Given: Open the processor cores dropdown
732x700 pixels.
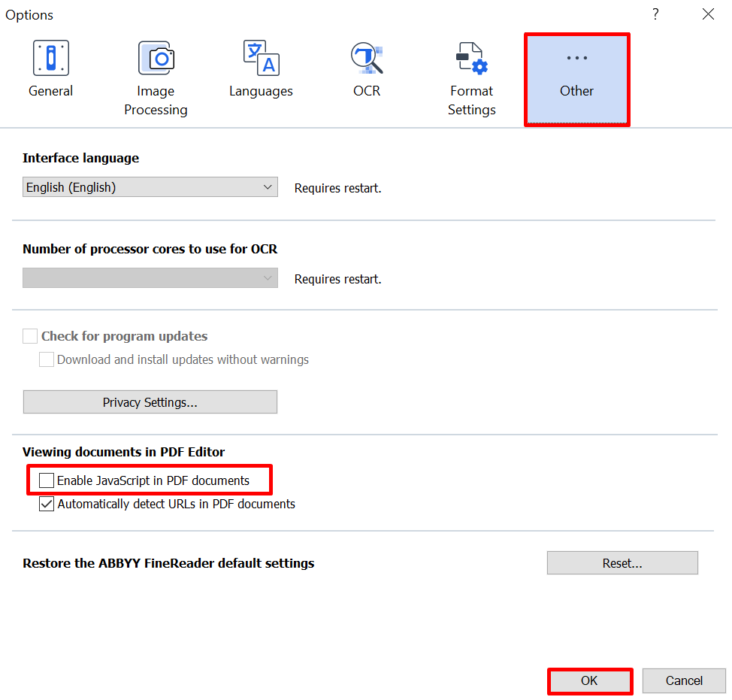Looking at the screenshot, I should (150, 279).
